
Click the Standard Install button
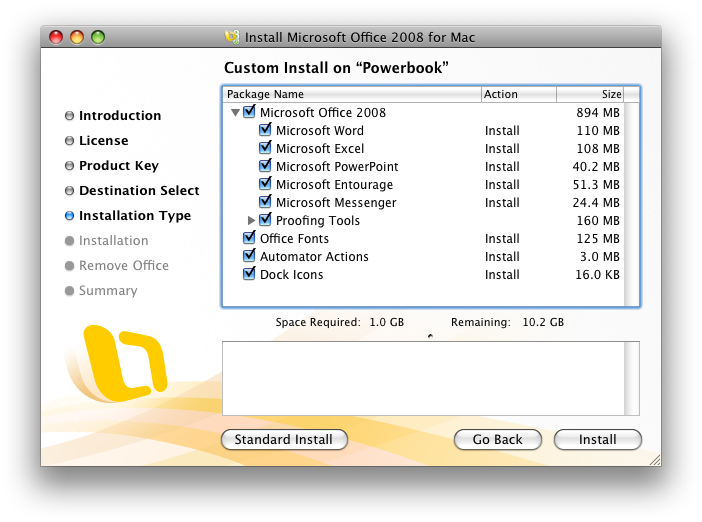284,440
